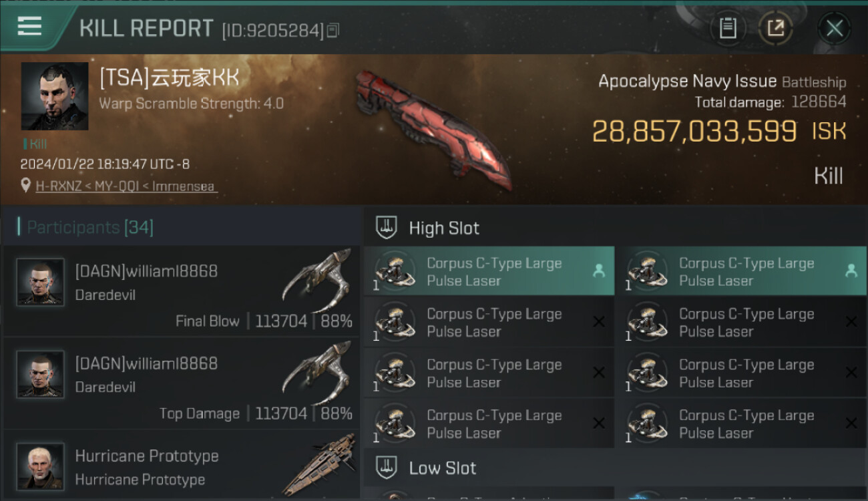Image resolution: width=868 pixels, height=501 pixels.
Task: Copy the kill report ID icon
Action: click(333, 30)
